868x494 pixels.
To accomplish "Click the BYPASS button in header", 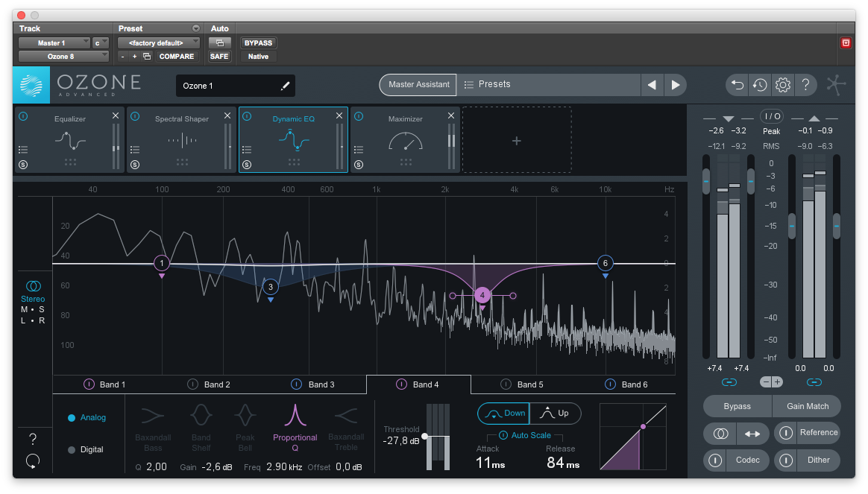I will [x=258, y=42].
